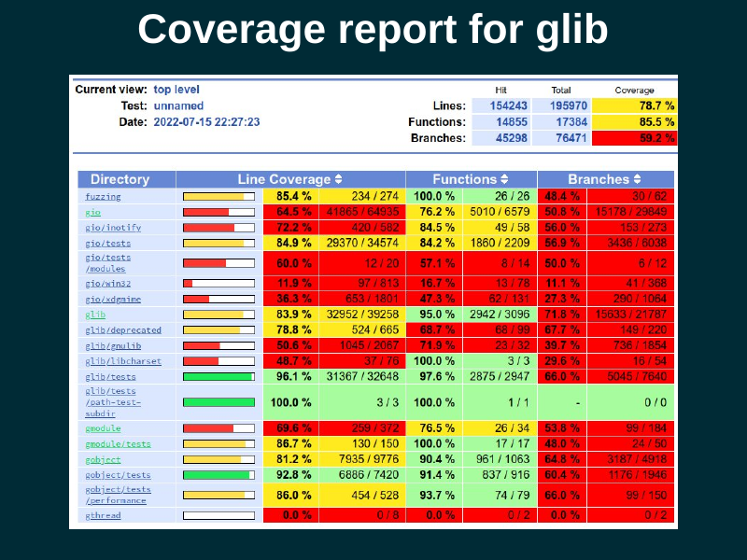Open the gio/xdgmime directory
The width and height of the screenshot is (747, 560).
coord(112,299)
